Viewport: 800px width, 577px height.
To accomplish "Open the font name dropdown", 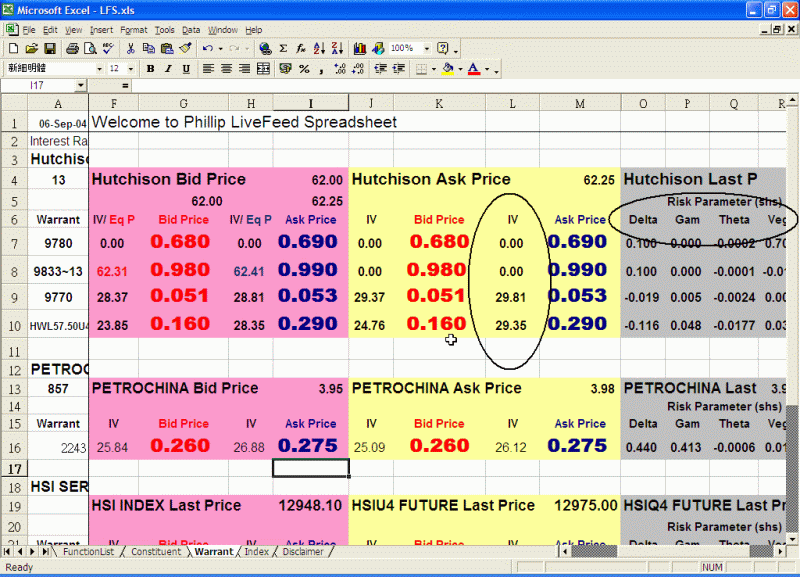I will (99, 69).
